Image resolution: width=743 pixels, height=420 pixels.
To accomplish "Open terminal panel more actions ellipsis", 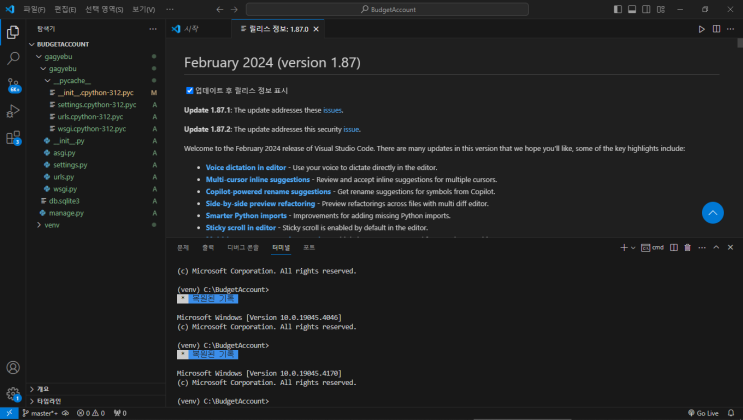I will [702, 247].
